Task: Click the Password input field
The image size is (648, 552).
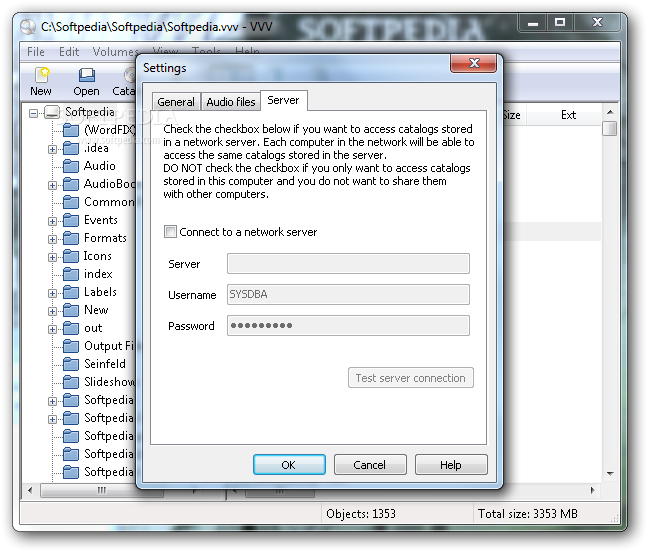Action: pos(348,326)
